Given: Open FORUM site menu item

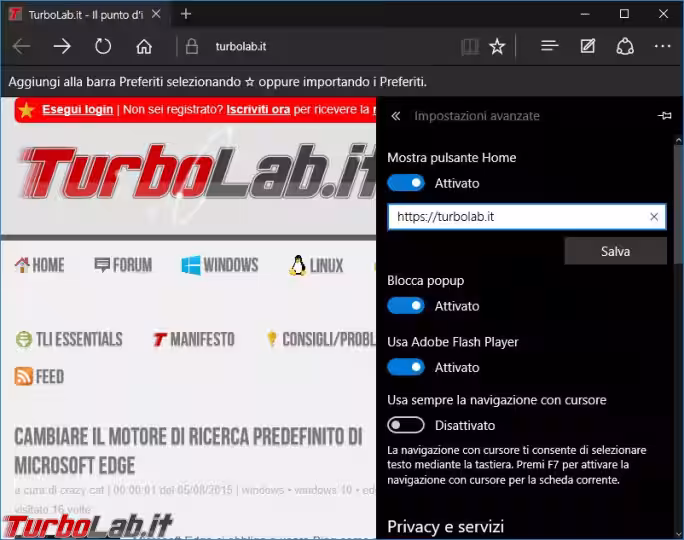Looking at the screenshot, I should [x=123, y=265].
